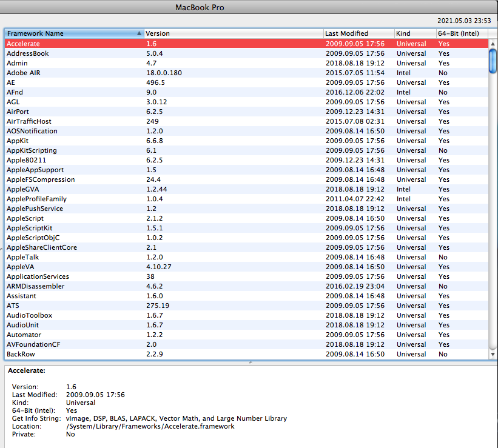
Task: Select the AppleTalk row
Action: pos(246,257)
